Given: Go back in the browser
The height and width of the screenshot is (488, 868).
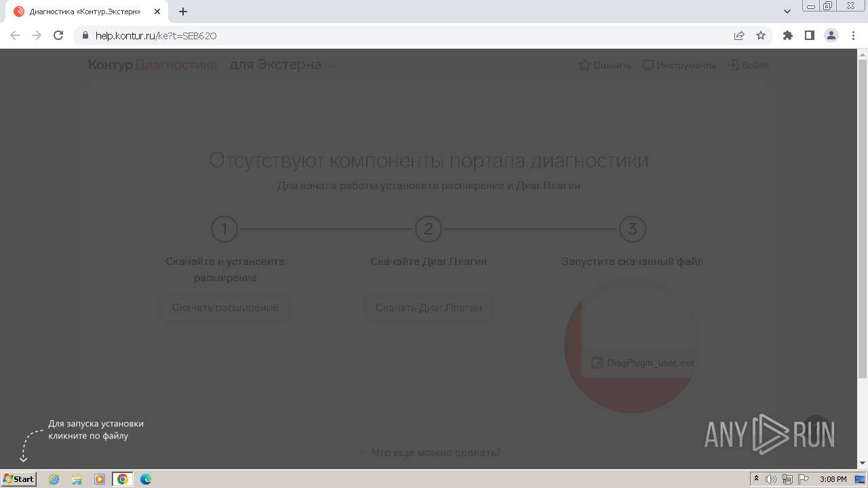Looking at the screenshot, I should coord(15,35).
